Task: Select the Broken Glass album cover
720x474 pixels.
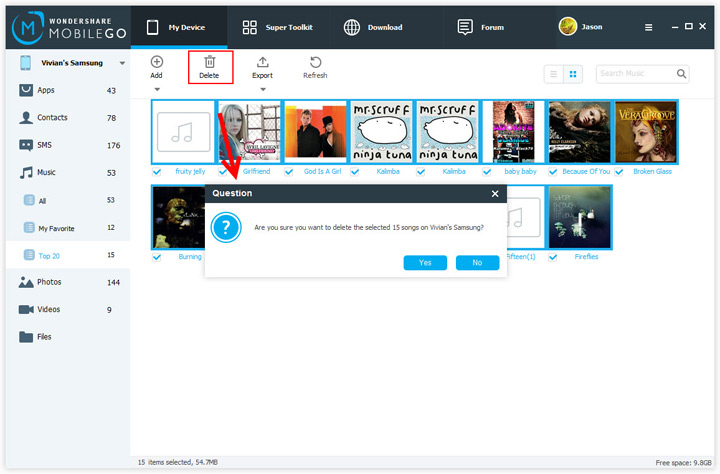Action: [x=646, y=132]
